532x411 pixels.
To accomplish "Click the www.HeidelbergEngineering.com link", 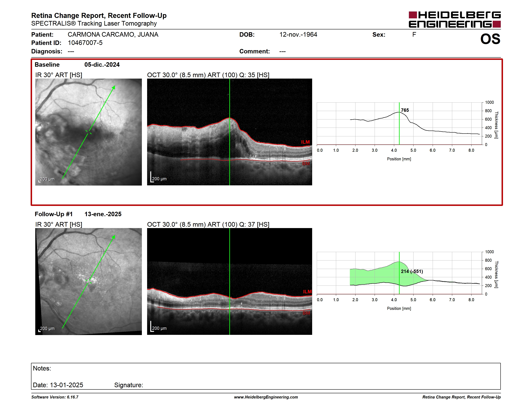I will pos(266,397).
